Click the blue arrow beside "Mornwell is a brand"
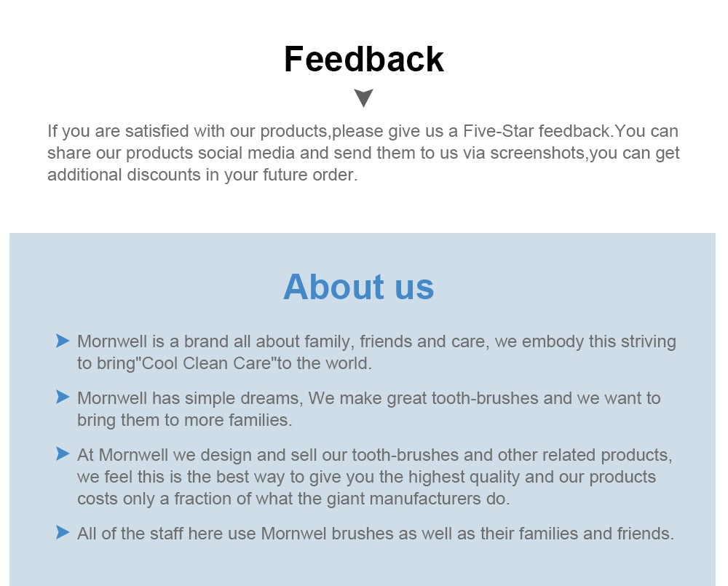 (x=63, y=341)
